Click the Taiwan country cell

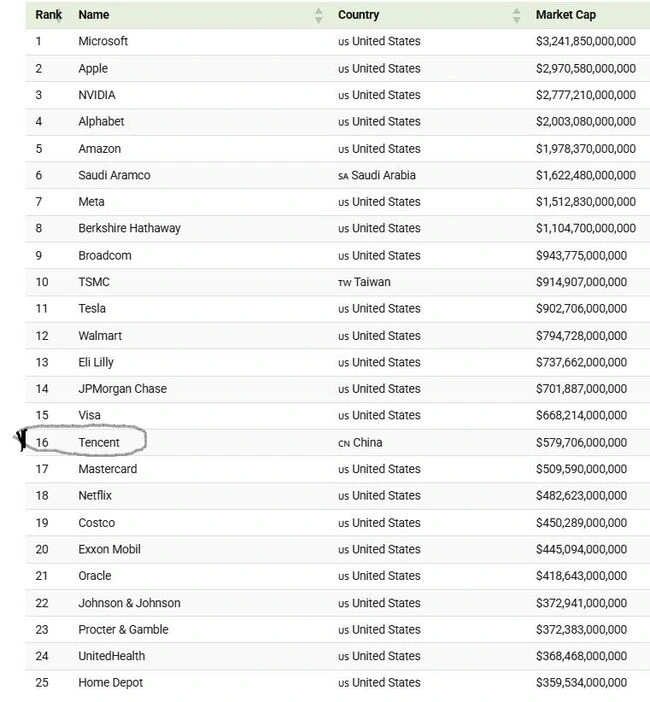pyautogui.click(x=371, y=282)
